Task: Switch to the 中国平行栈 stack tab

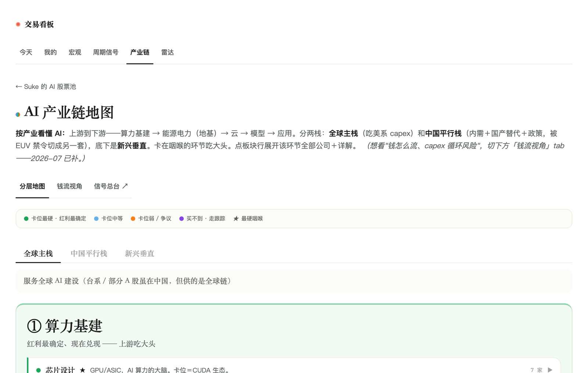Action: point(89,253)
